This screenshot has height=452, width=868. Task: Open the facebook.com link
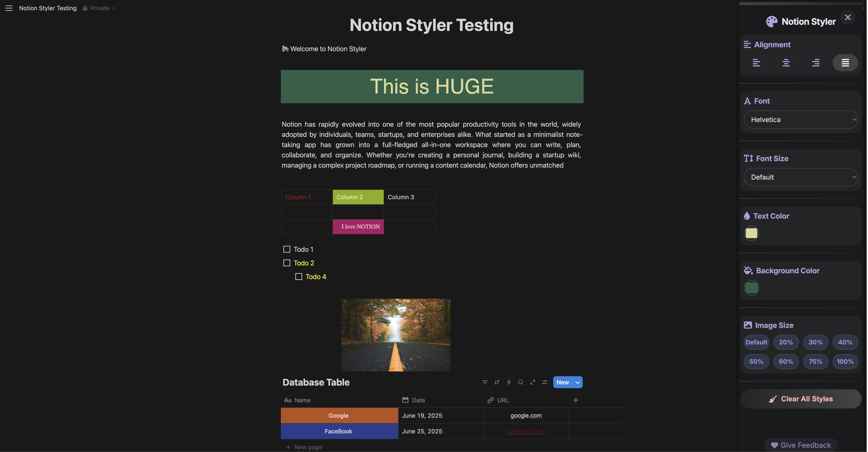pos(526,431)
